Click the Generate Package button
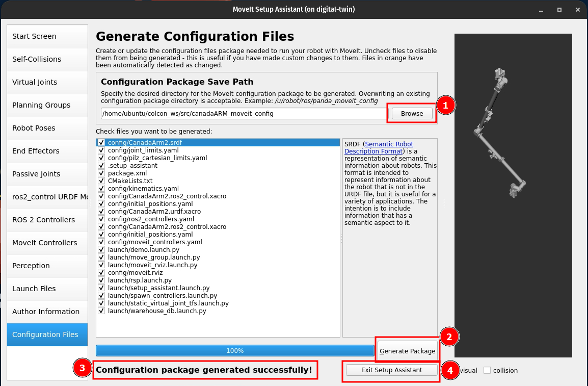 click(x=407, y=351)
